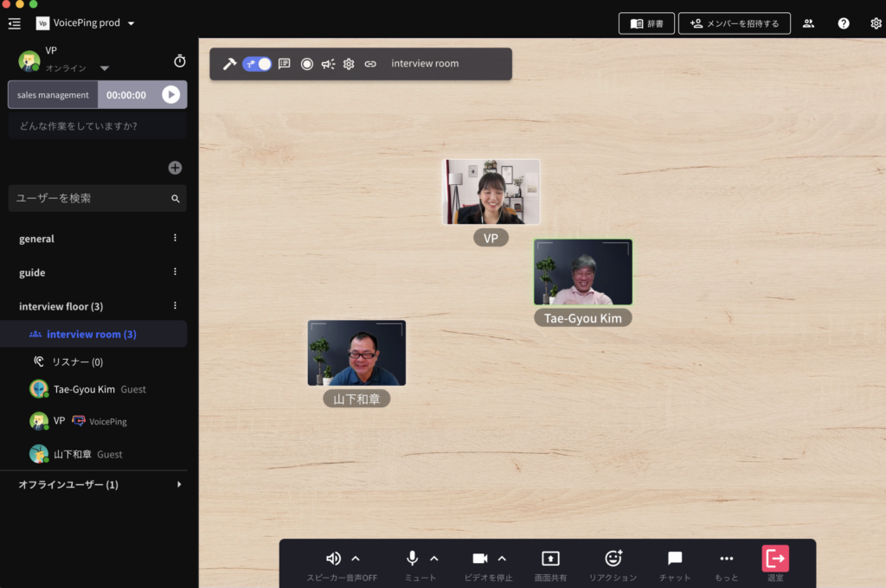Click the hammer tool icon in room toolbar
Image resolution: width=886 pixels, height=588 pixels.
click(229, 64)
